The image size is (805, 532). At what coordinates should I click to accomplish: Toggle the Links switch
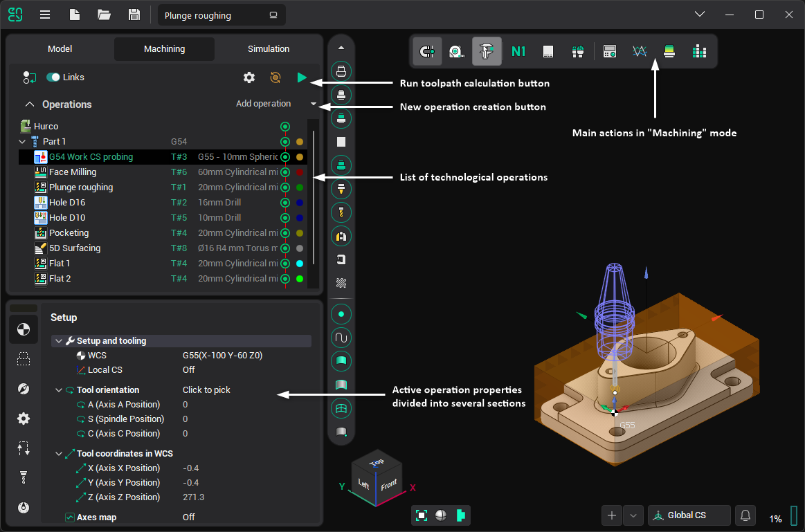[53, 77]
